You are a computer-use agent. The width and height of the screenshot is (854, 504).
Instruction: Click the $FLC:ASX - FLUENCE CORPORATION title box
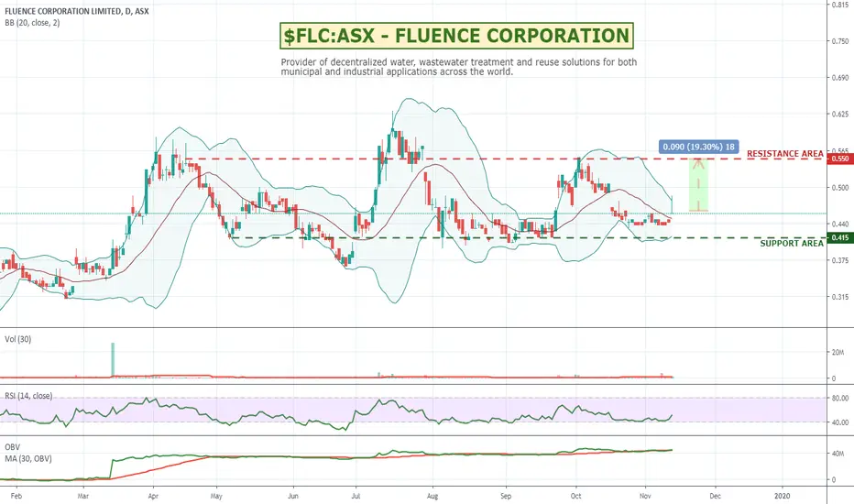coord(456,36)
